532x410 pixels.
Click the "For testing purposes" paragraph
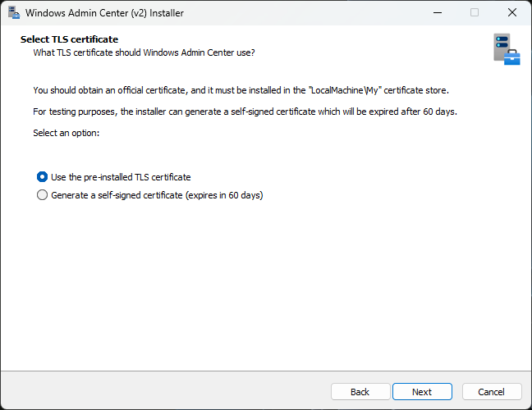click(x=245, y=112)
